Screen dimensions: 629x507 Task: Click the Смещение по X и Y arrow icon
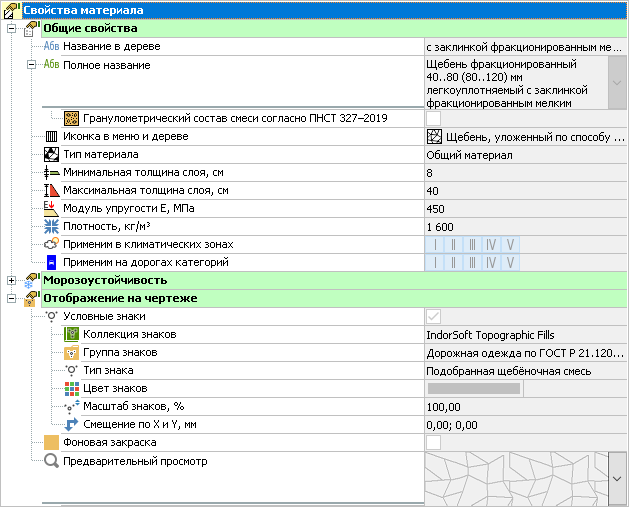coord(71,424)
